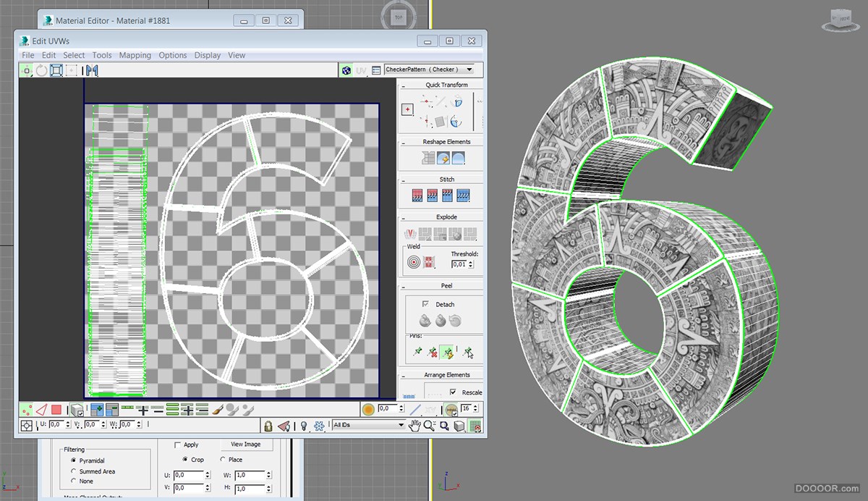
Task: Collapse the Arrange Elements rollout
Action: (x=403, y=375)
